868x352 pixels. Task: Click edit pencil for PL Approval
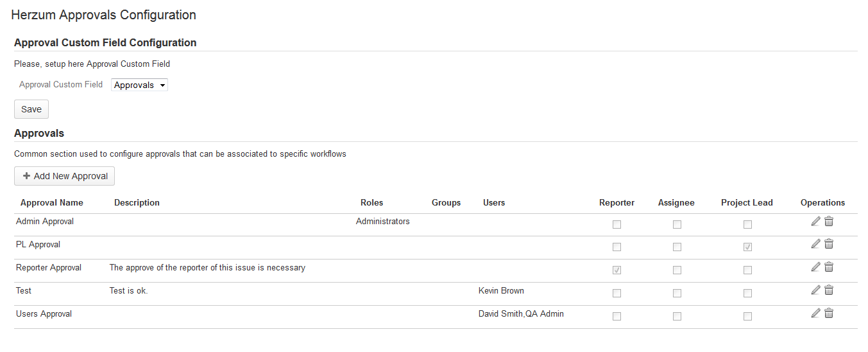pos(815,244)
